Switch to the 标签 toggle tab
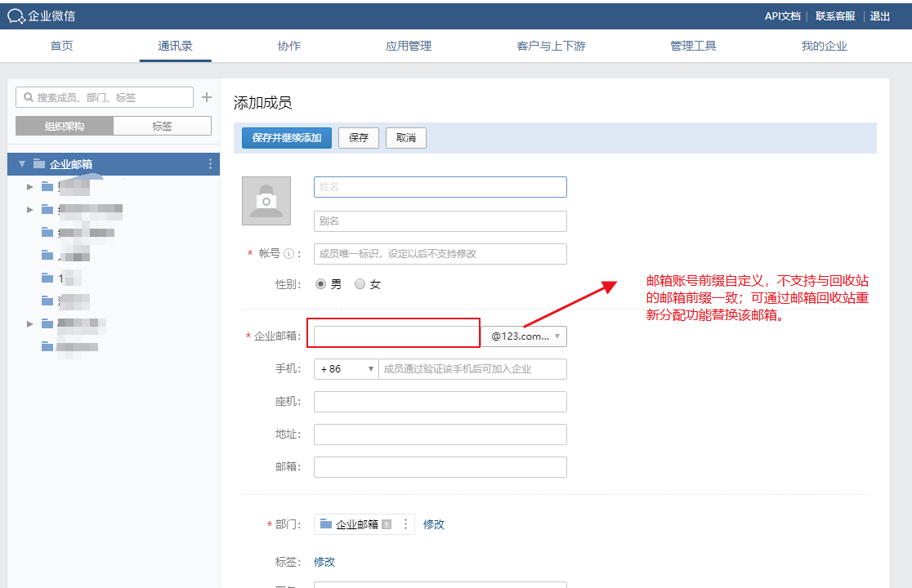912x588 pixels. click(x=162, y=126)
